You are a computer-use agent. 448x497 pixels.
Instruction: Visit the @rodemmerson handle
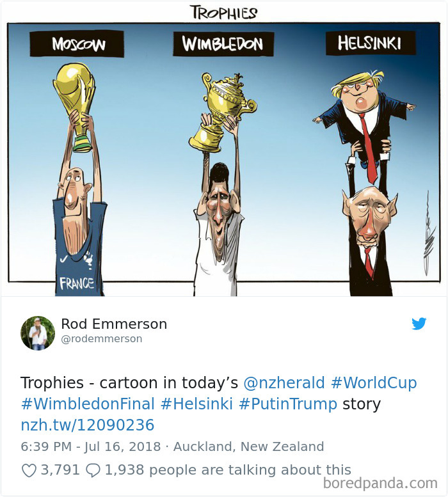click(102, 339)
